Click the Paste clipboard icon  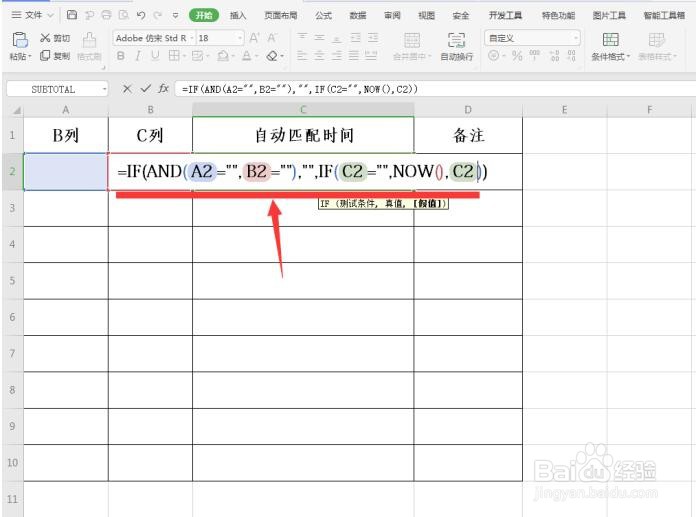click(x=20, y=40)
